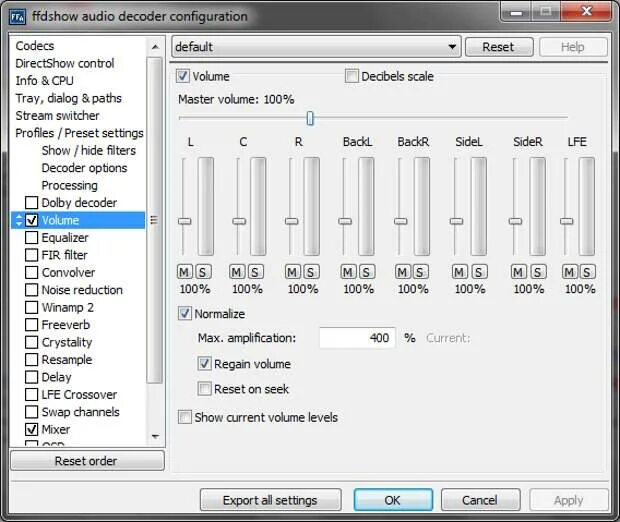Mute the SideR channel with M button
The image size is (620, 522).
518,272
